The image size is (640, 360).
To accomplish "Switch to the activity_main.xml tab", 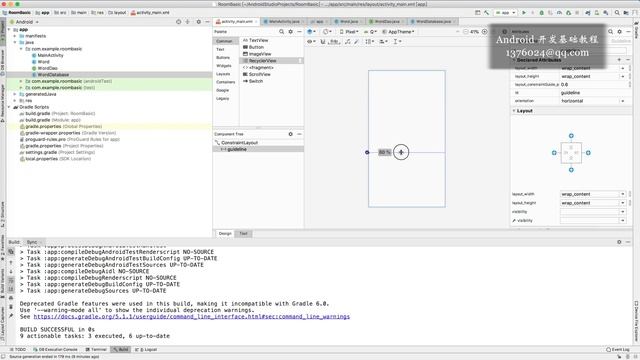I will tap(237, 21).
